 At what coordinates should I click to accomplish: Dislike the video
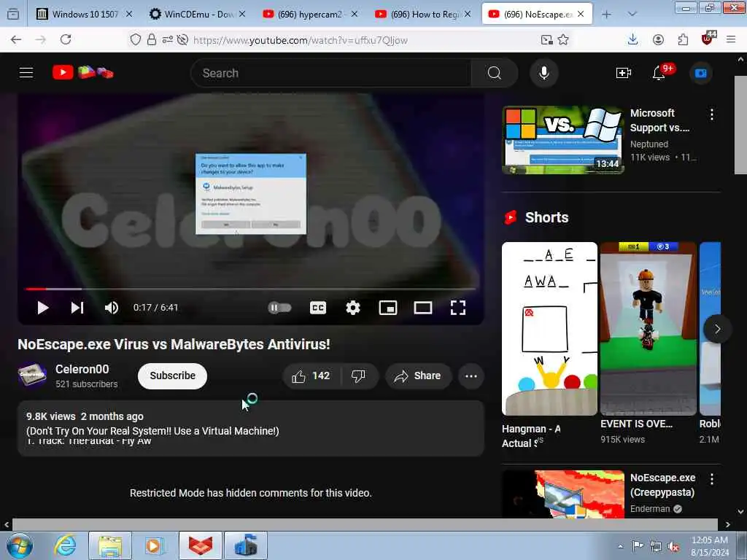[x=359, y=376]
